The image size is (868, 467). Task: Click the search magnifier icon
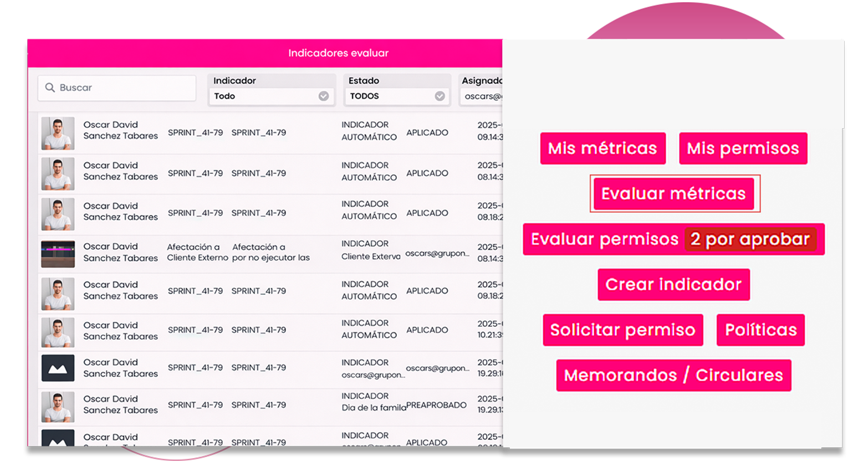click(50, 88)
